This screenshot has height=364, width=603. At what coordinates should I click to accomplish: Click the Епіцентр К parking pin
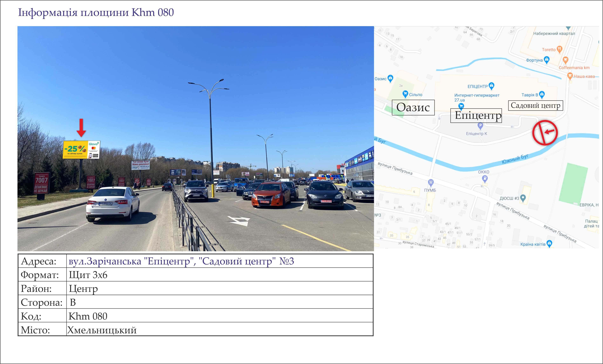click(x=480, y=126)
